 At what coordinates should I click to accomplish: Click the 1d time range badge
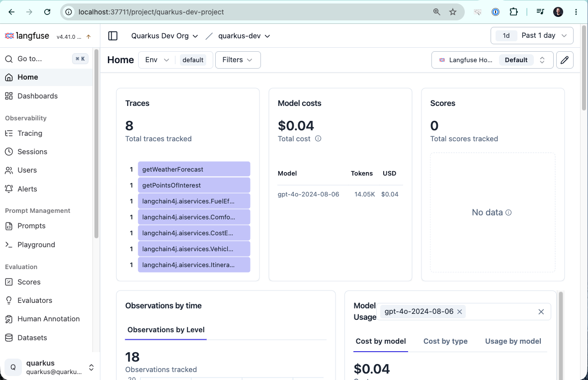click(x=506, y=36)
